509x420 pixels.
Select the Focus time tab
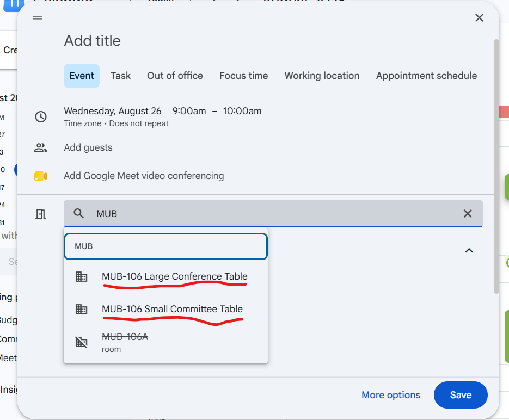tap(244, 76)
